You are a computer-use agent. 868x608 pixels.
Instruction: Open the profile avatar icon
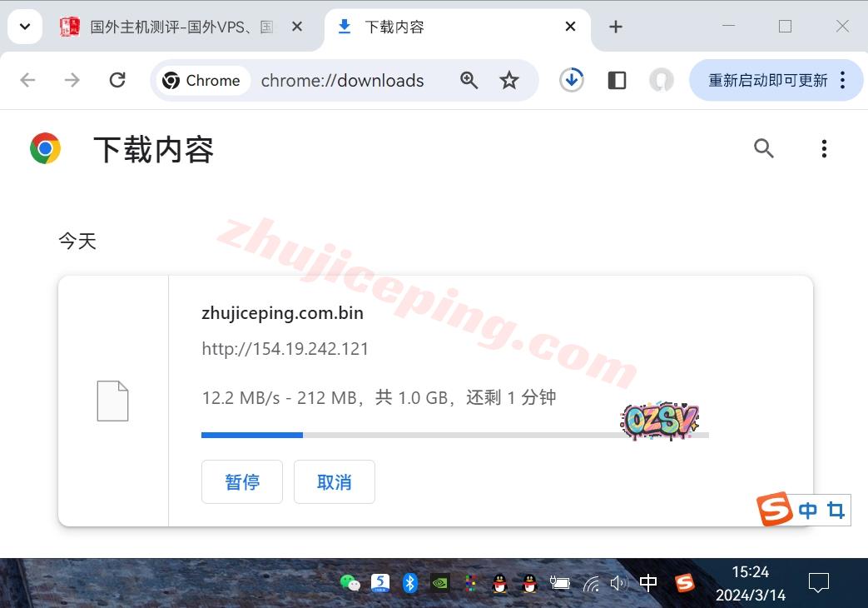click(662, 80)
